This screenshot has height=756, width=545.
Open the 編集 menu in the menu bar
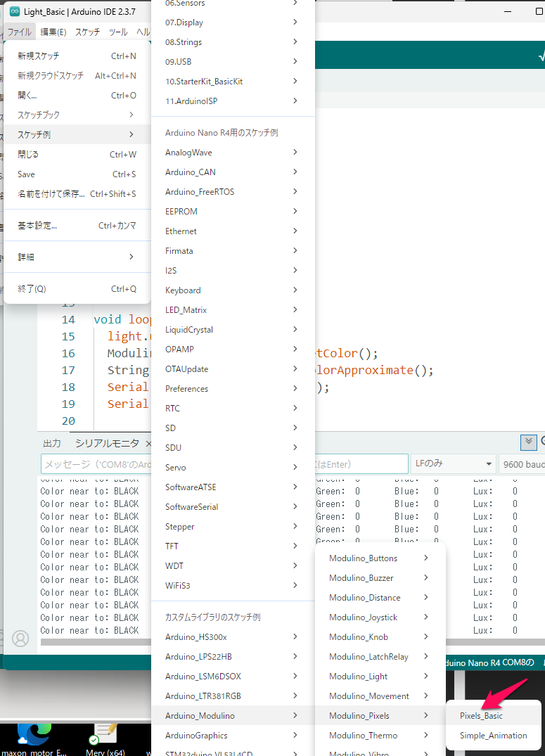(x=53, y=32)
